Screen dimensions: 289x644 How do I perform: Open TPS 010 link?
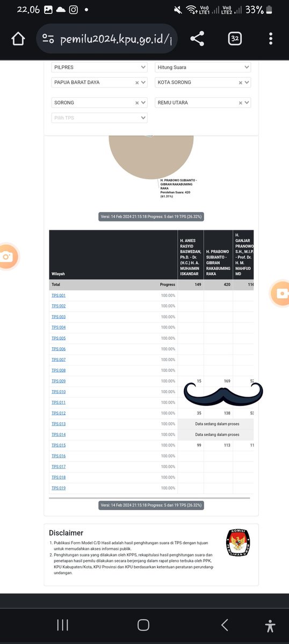[x=59, y=392]
